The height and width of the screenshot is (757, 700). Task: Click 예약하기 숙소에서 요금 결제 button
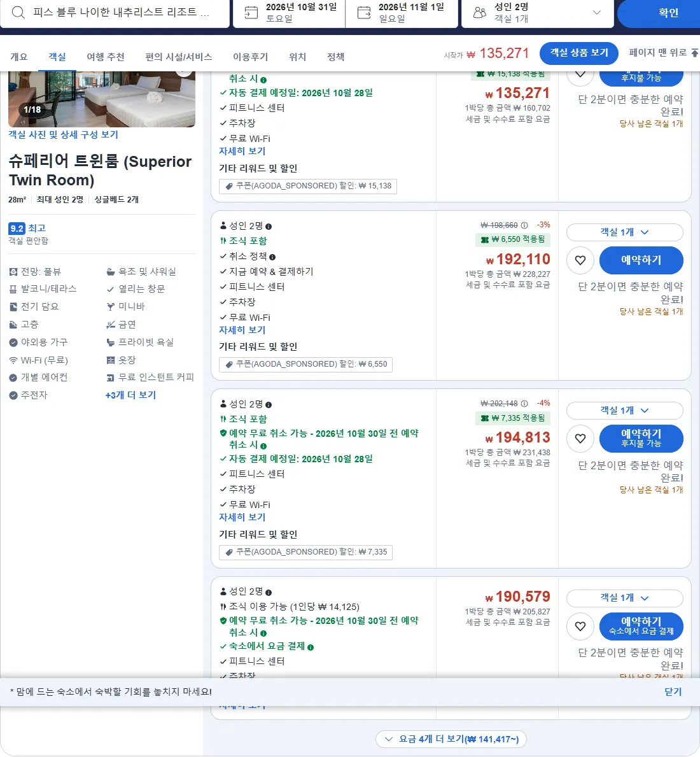(641, 626)
